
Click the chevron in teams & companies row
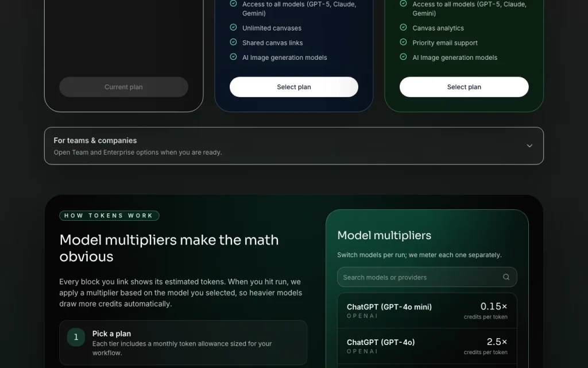tap(529, 145)
